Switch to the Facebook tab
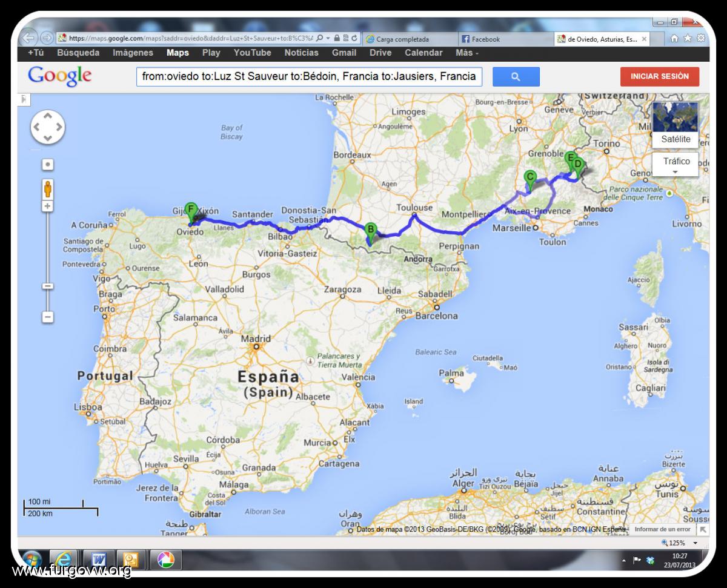The width and height of the screenshot is (727, 588). pyautogui.click(x=506, y=39)
